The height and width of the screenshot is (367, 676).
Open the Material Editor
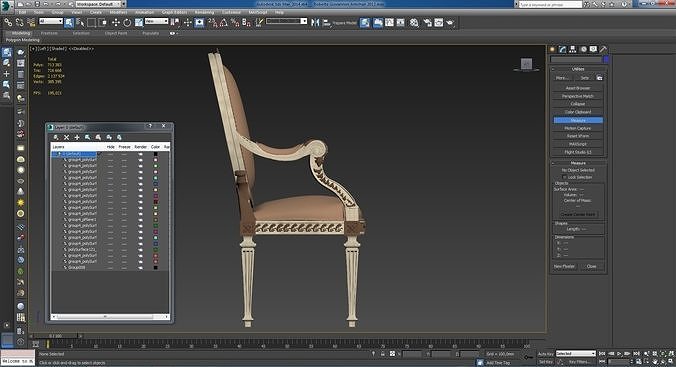[414, 22]
